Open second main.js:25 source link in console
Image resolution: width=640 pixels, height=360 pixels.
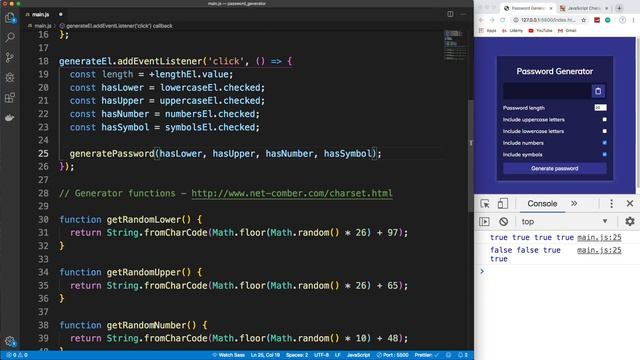point(599,250)
